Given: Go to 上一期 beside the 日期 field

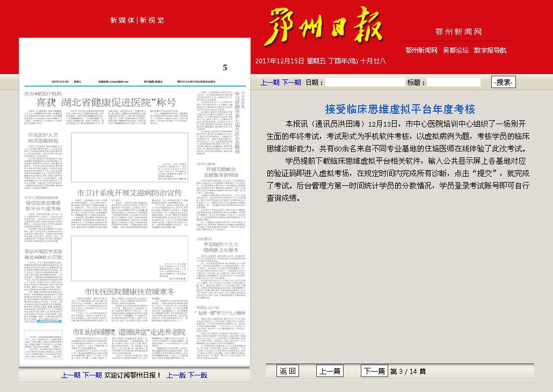Looking at the screenshot, I should 270,83.
